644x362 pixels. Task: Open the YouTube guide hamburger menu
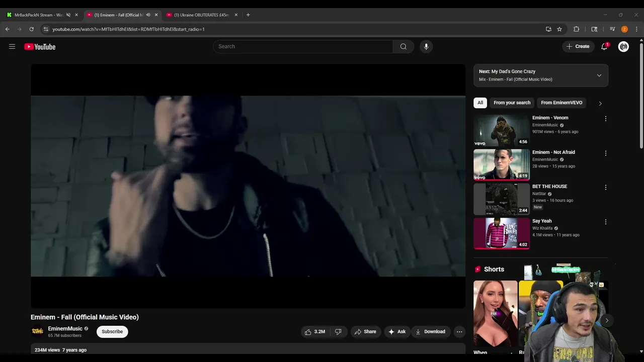click(x=12, y=47)
